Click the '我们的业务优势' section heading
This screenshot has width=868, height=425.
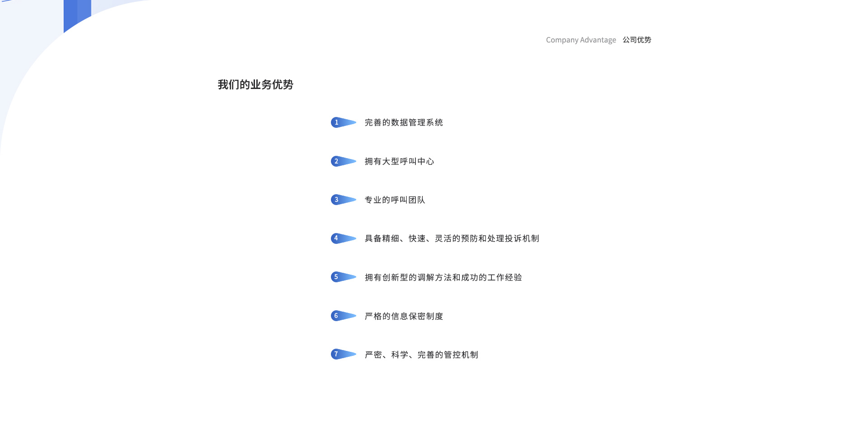(x=255, y=84)
